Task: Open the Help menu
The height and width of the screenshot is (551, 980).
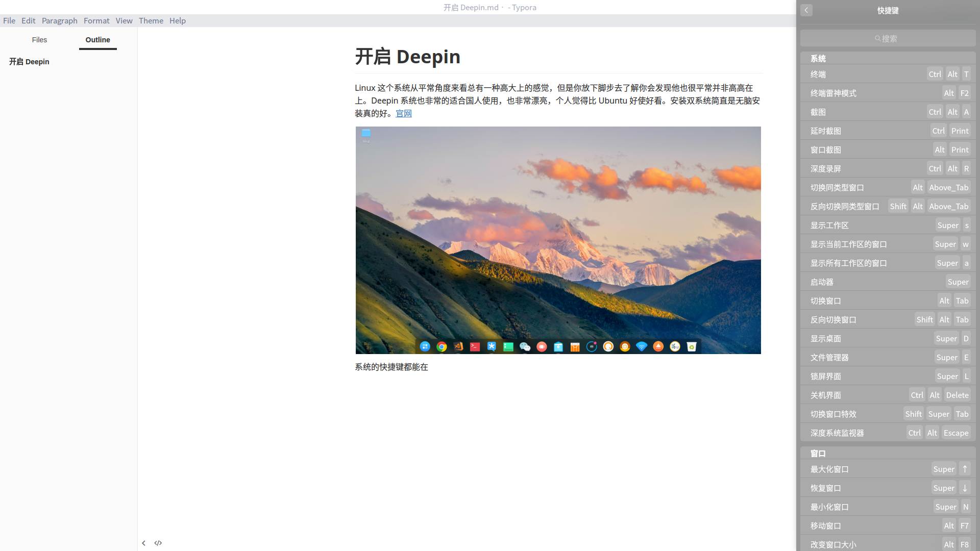Action: tap(178, 20)
